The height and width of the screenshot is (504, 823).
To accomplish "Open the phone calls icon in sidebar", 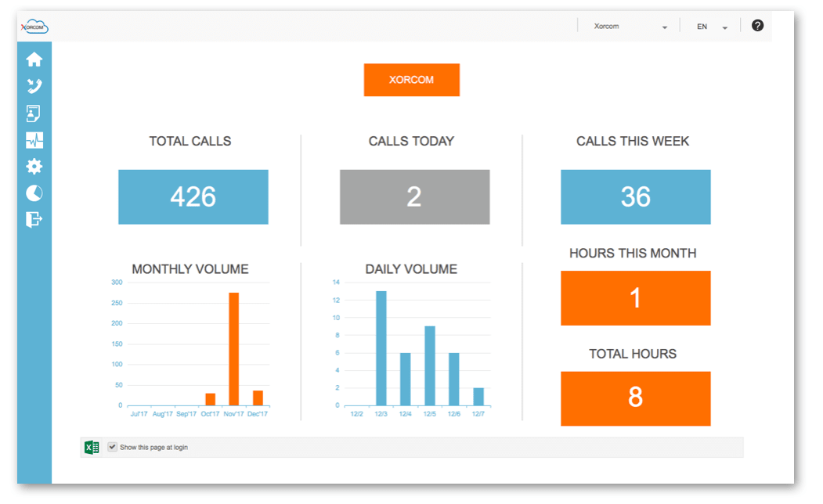I will 34,86.
